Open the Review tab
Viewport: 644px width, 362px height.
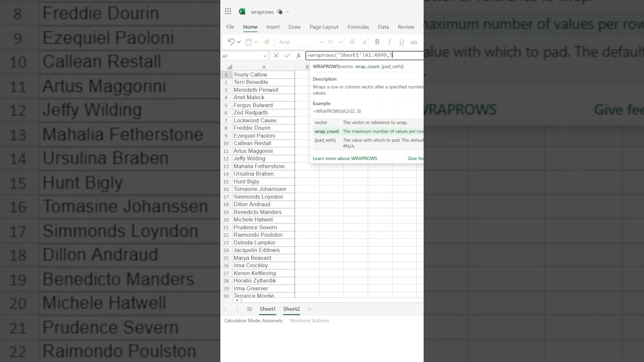406,27
